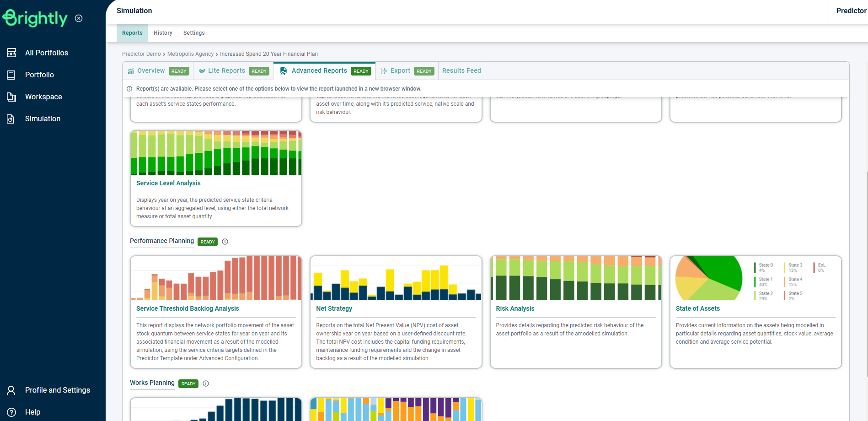The image size is (868, 421).
Task: Click the collapse circle beside the Brightly logo
Action: 79,18
